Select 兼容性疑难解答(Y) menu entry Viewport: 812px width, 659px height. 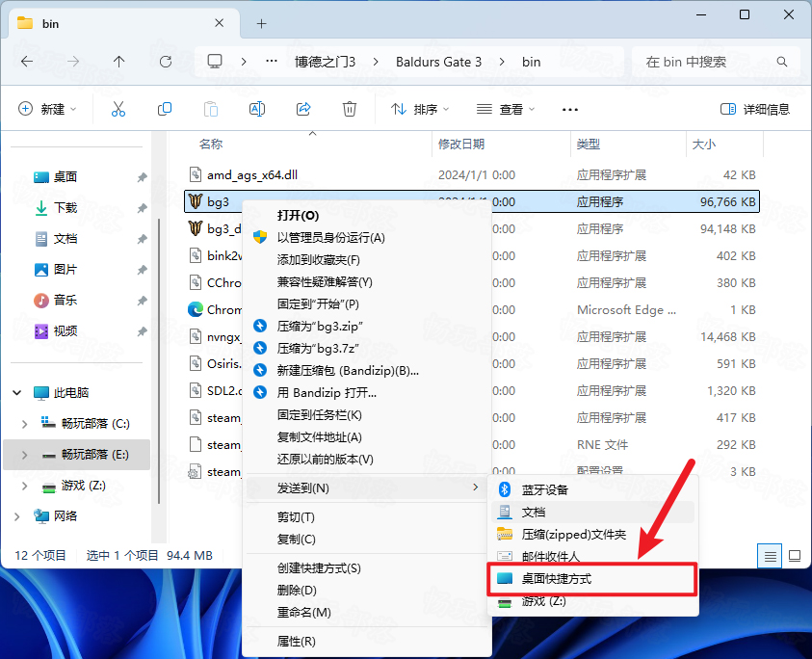pyautogui.click(x=367, y=282)
